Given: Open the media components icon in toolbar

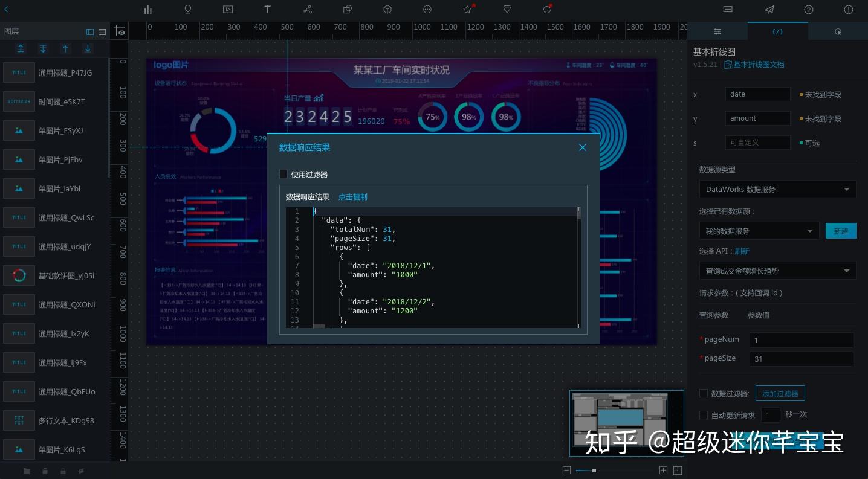Looking at the screenshot, I should click(228, 10).
